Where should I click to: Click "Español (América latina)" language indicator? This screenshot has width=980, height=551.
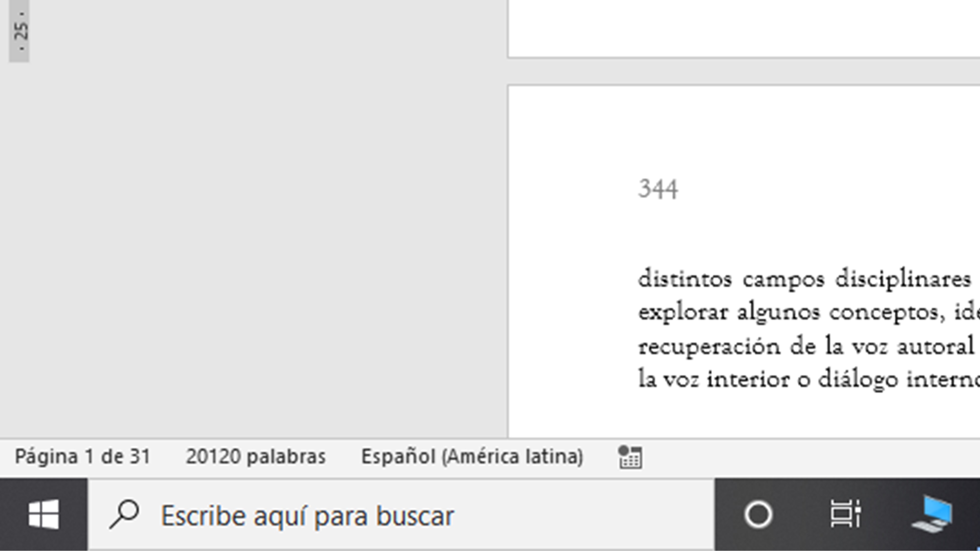(x=472, y=457)
